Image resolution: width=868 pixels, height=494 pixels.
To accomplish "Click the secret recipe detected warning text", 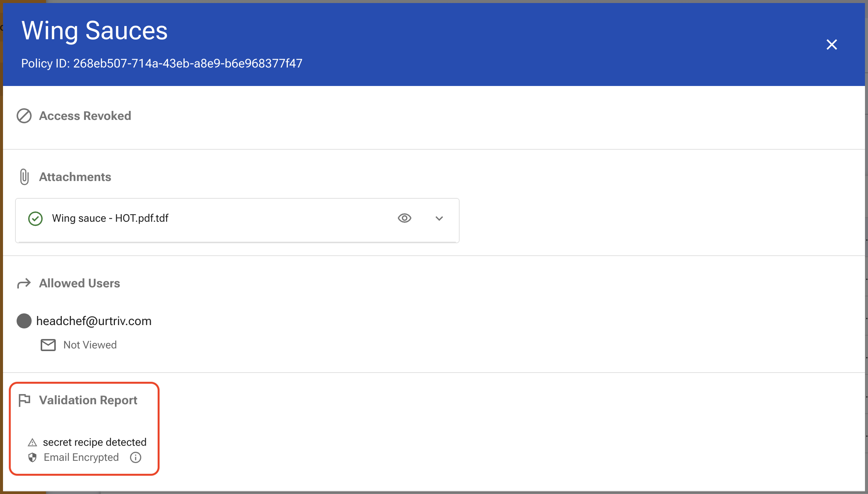I will point(95,442).
